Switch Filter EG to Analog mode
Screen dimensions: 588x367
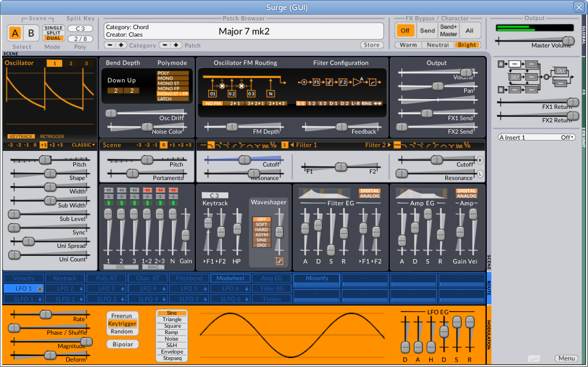[x=369, y=196]
